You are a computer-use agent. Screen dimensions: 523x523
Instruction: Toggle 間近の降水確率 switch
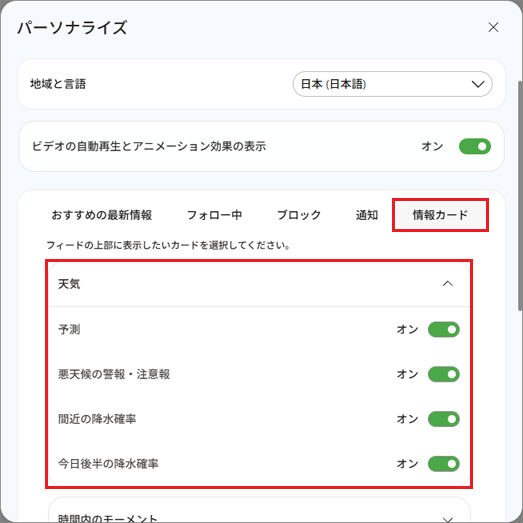(444, 419)
